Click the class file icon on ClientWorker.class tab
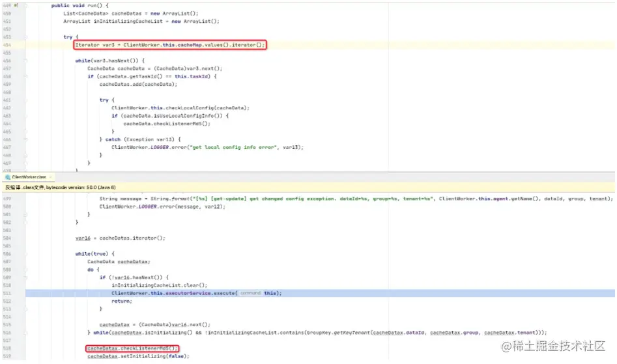This screenshot has height=364, width=617. (x=7, y=177)
